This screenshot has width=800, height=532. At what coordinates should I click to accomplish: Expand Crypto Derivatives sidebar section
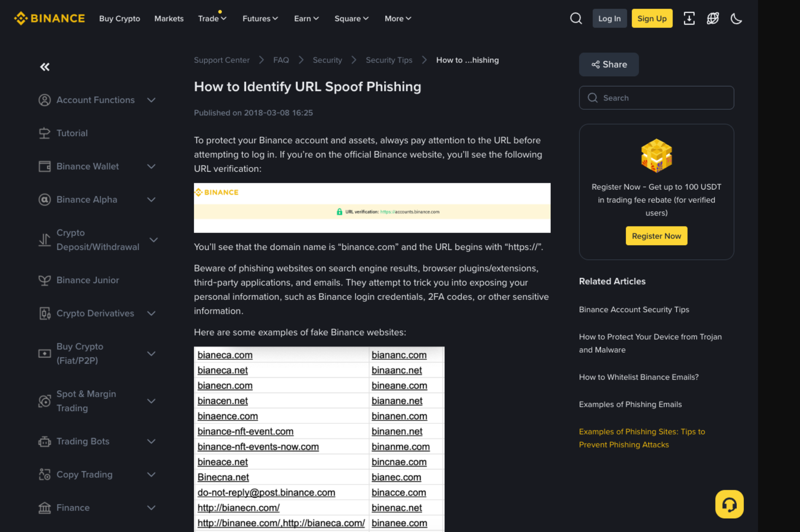click(151, 313)
